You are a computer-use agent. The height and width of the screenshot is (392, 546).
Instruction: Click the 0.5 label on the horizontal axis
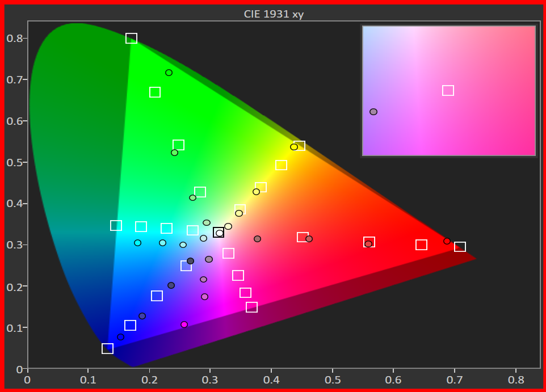(333, 380)
